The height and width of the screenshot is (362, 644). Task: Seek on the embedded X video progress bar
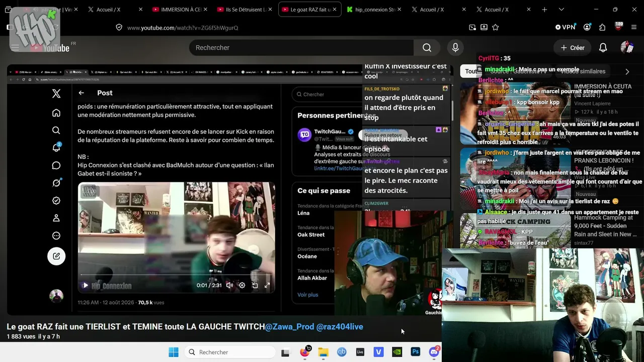[x=176, y=275]
